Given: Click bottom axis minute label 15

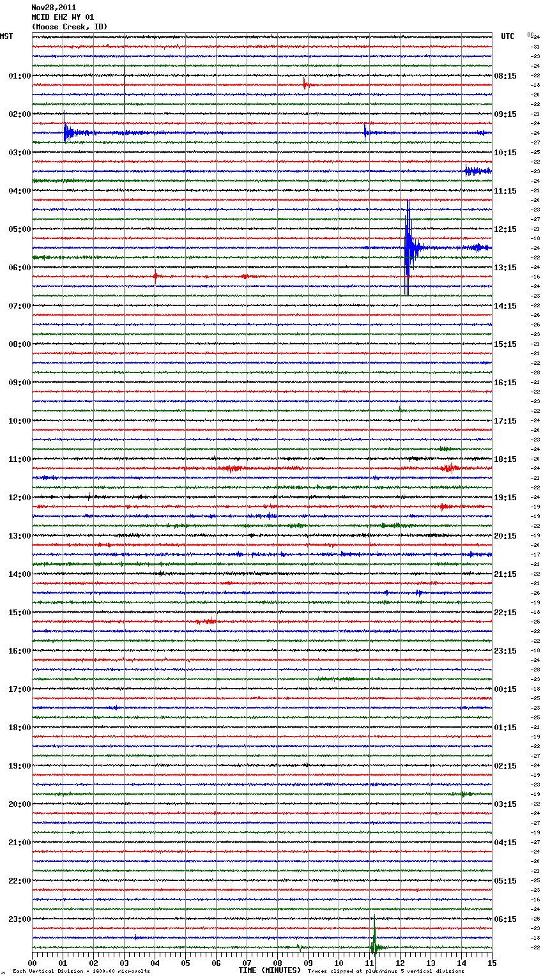Looking at the screenshot, I should [492, 963].
